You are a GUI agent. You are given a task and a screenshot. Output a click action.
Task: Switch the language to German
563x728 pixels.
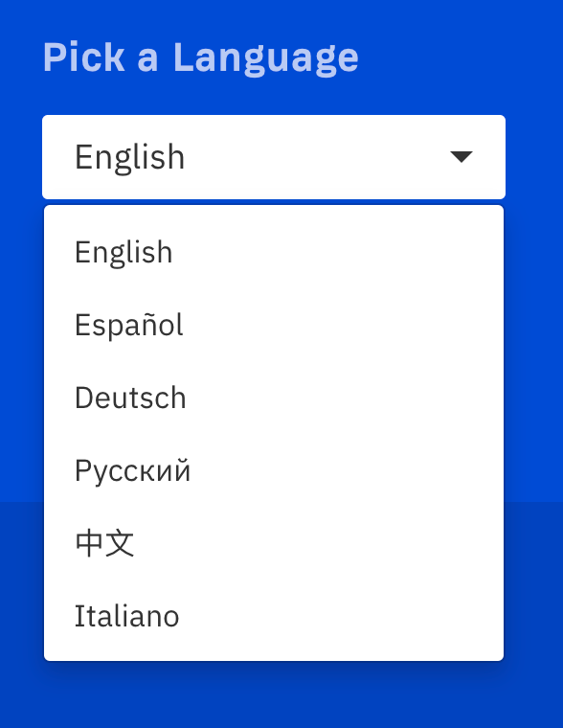point(274,398)
